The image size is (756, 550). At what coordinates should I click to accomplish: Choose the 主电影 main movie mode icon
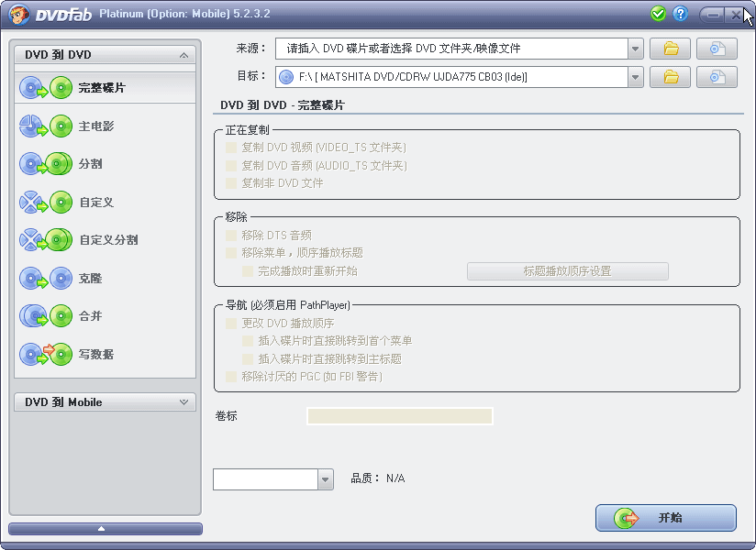pyautogui.click(x=46, y=126)
